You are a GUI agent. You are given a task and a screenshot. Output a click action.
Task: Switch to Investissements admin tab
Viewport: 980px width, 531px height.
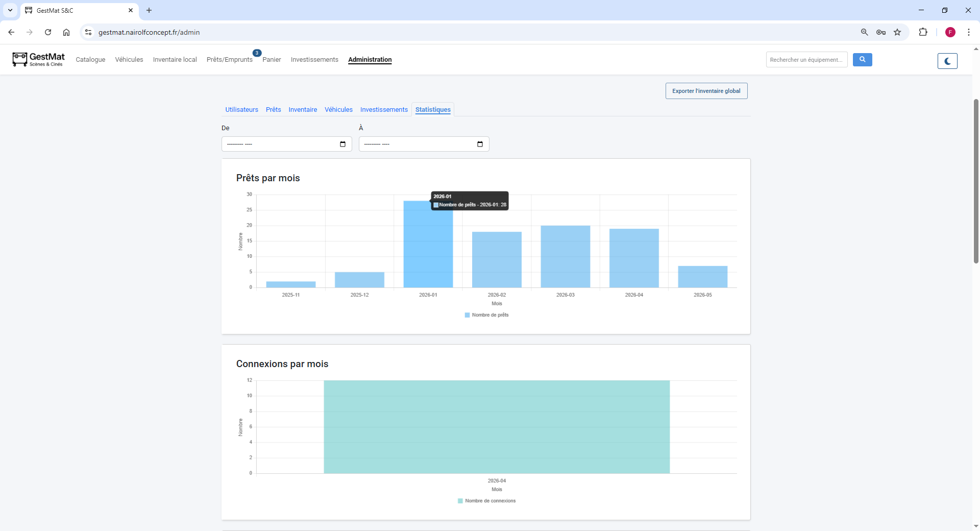(x=384, y=110)
